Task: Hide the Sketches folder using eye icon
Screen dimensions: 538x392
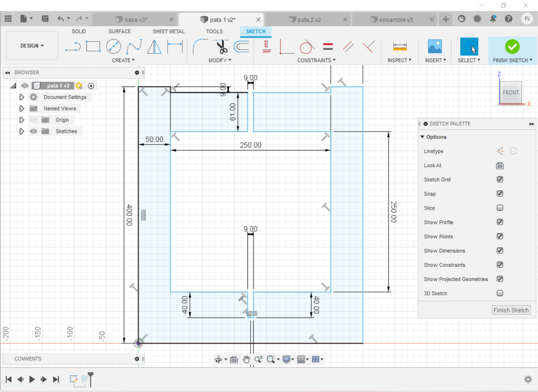Action: [x=34, y=131]
